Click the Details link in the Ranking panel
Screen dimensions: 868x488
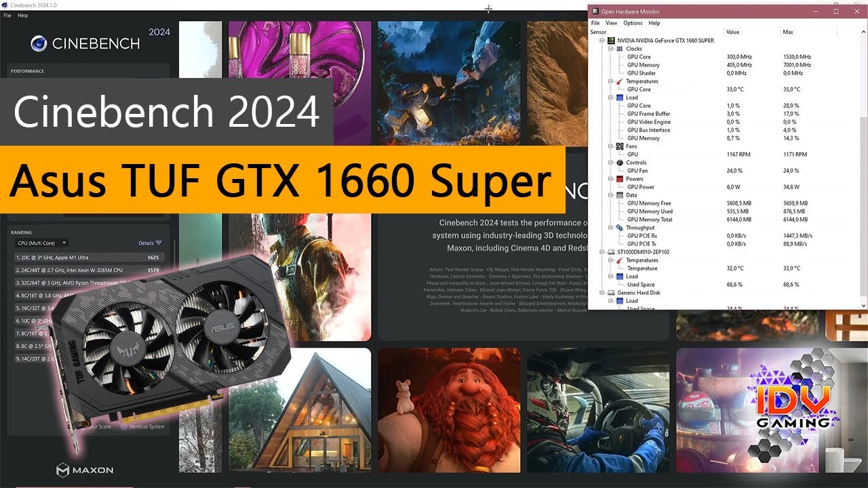click(x=146, y=243)
